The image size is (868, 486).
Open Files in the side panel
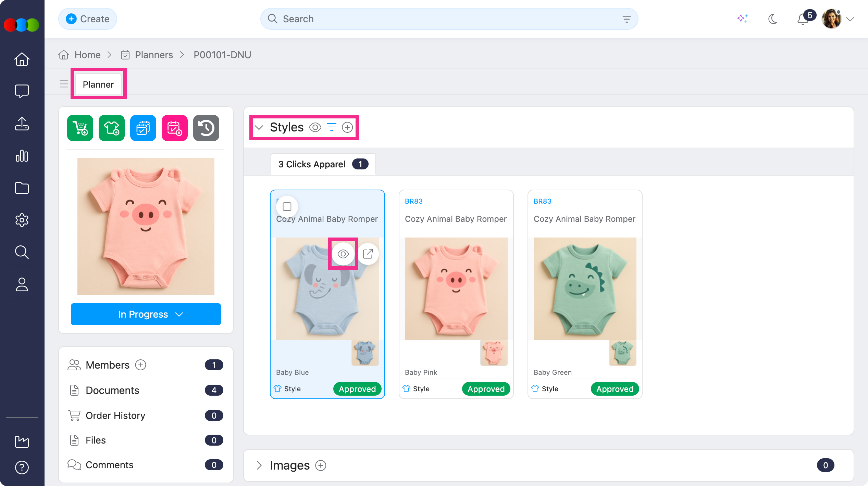coord(96,440)
